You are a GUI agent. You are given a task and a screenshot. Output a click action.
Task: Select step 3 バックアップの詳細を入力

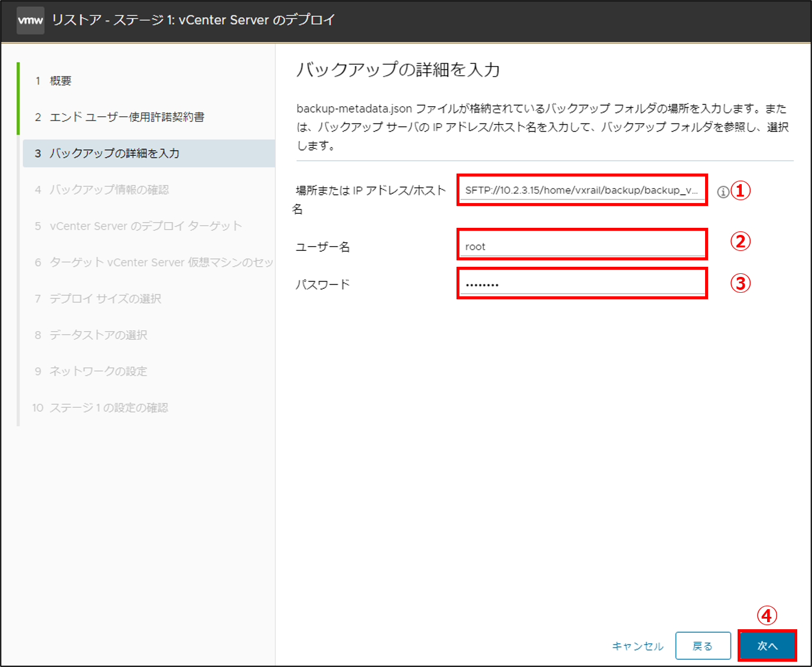point(149,153)
